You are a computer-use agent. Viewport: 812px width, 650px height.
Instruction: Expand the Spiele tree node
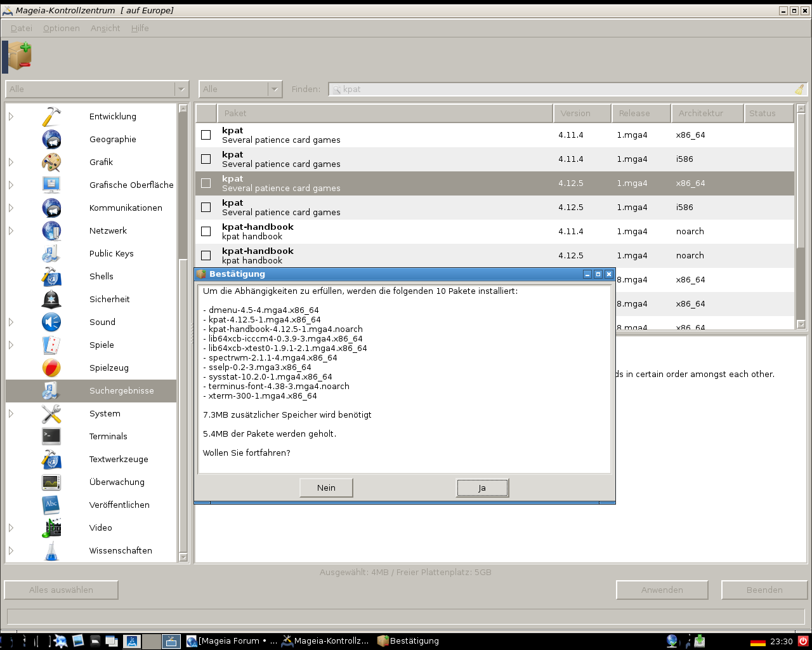coord(11,345)
